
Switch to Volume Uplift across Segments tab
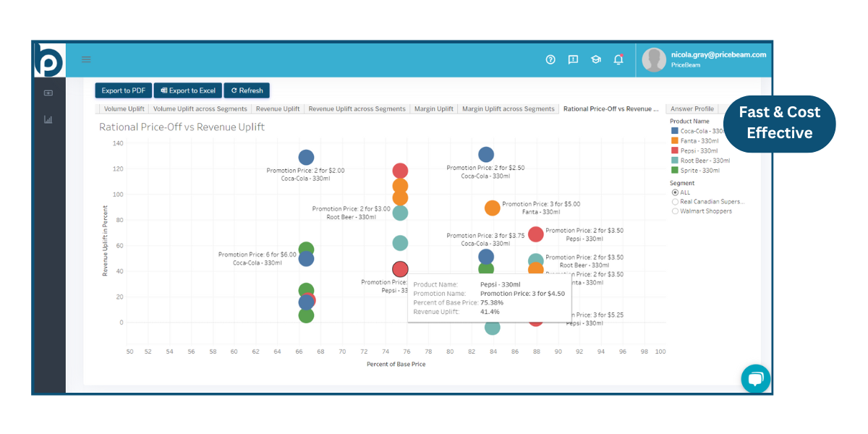click(200, 109)
